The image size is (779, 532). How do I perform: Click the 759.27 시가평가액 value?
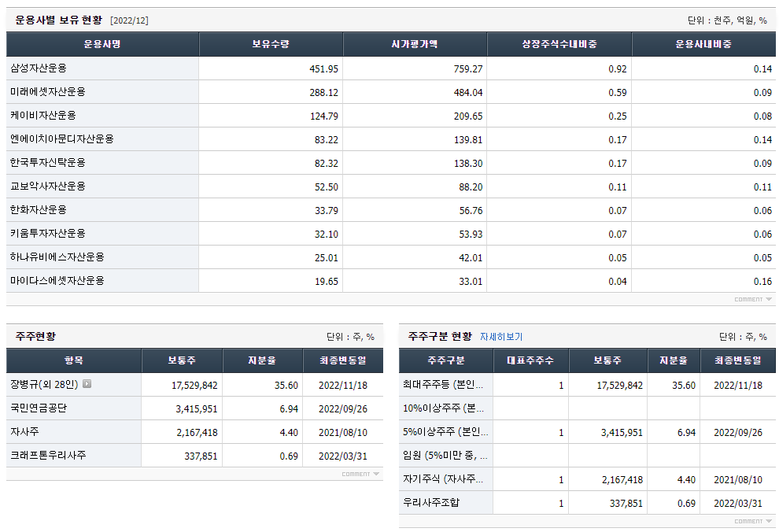point(467,69)
